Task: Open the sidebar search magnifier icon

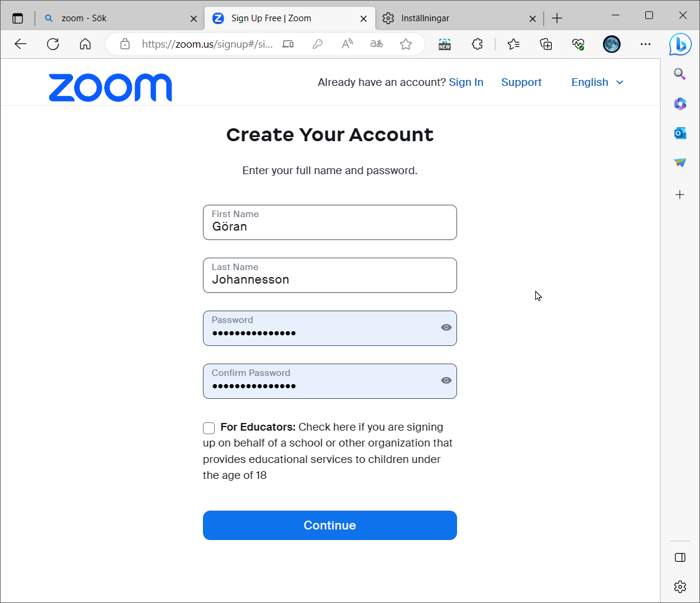Action: 680,74
